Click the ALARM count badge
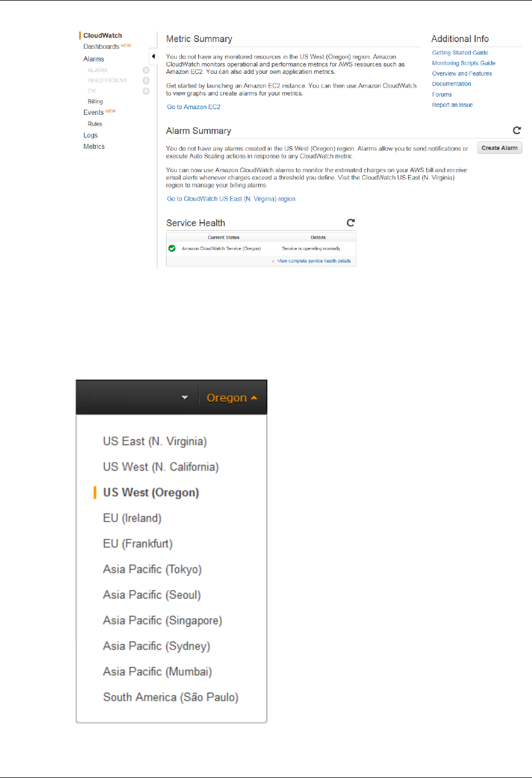The image size is (532, 778). pyautogui.click(x=146, y=70)
